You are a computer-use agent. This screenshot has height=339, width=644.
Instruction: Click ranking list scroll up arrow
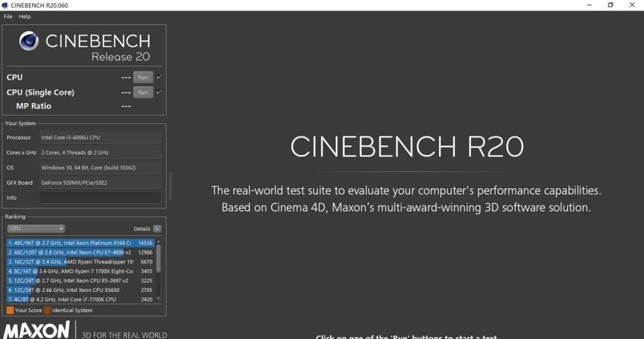(x=159, y=242)
